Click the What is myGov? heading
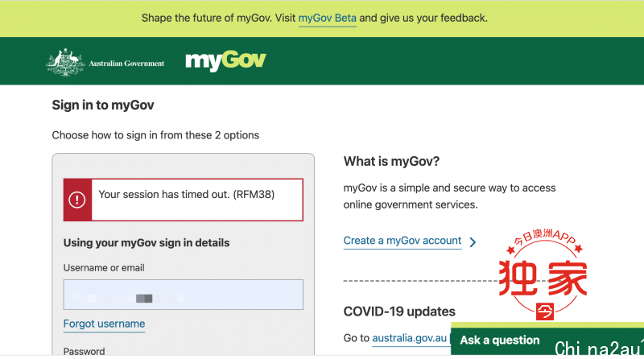Image resolution: width=644 pixels, height=359 pixels. click(391, 162)
